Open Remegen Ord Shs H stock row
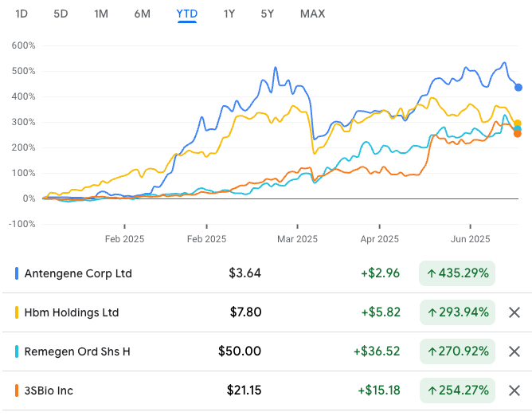Screen dimensions: 532x420 [266, 351]
